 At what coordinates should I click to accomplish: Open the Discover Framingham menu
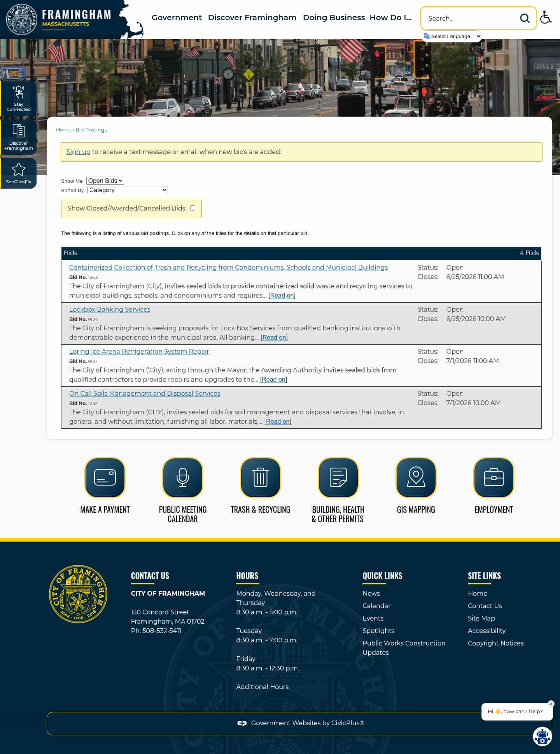(252, 18)
